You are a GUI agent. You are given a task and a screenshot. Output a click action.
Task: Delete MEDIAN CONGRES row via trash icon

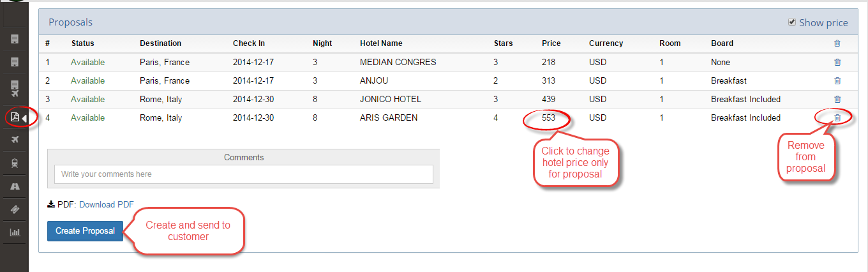(837, 62)
